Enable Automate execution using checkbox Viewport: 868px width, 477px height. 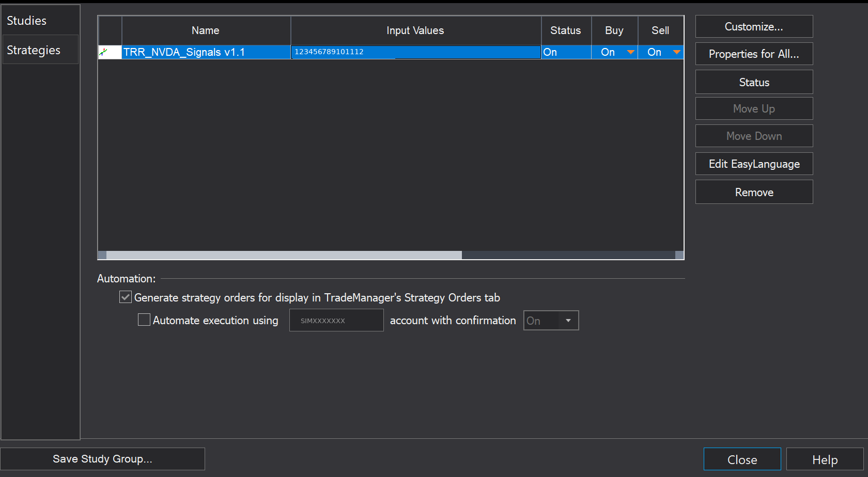[x=144, y=320]
